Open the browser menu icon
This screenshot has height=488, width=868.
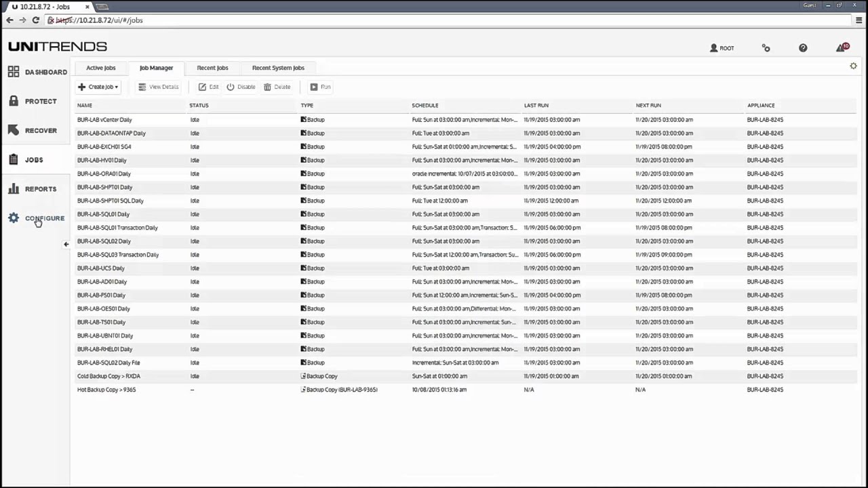(x=859, y=20)
